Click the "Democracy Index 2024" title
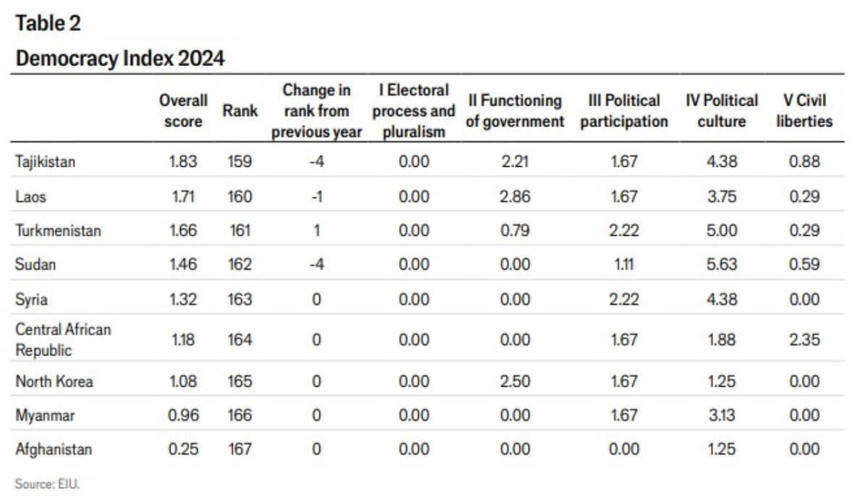Image resolution: width=868 pixels, height=500 pixels. [x=120, y=59]
